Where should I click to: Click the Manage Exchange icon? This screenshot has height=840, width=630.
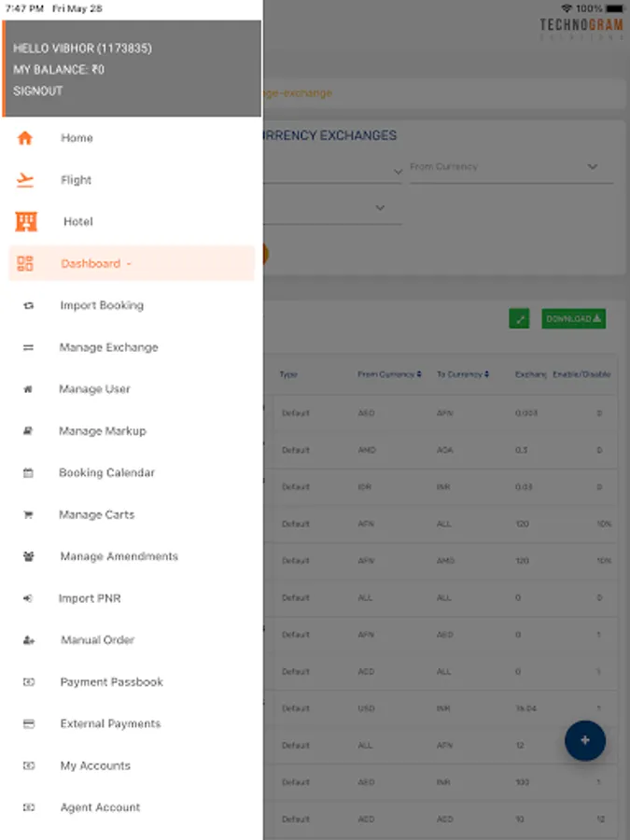[28, 348]
